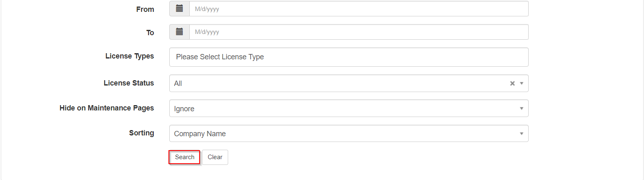Click the Clear button
The image size is (644, 180).
tap(215, 157)
